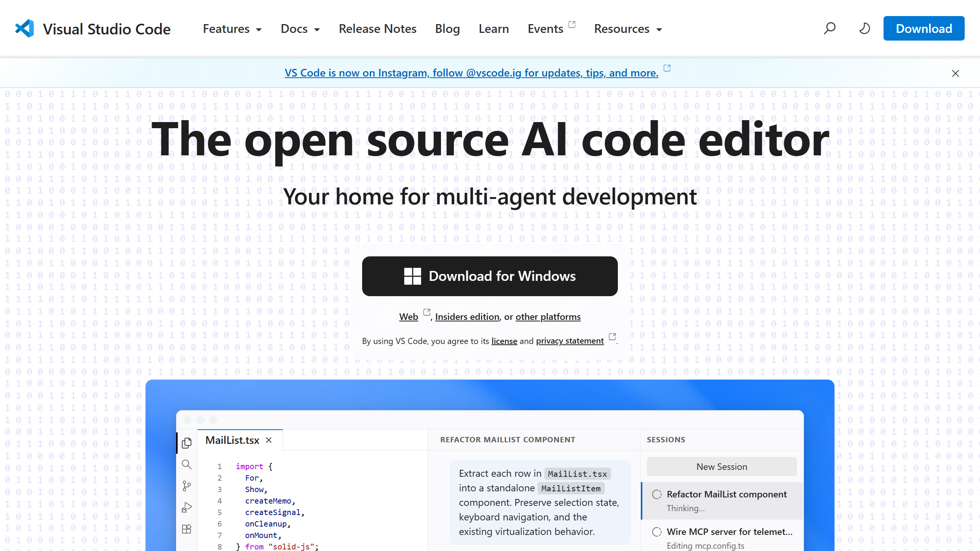Click the Search icon in editor activity bar
980x551 pixels.
(187, 465)
